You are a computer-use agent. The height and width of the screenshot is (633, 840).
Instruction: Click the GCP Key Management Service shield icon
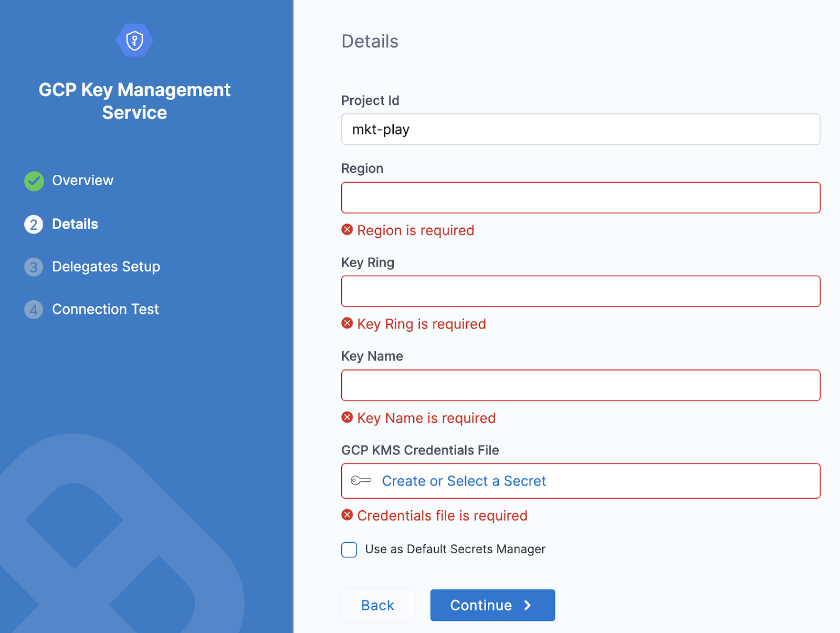point(135,40)
